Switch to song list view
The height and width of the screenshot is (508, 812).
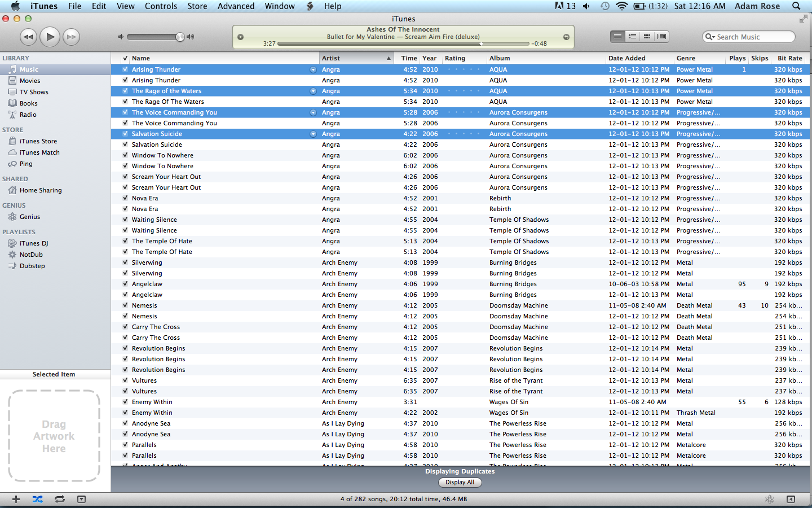pos(617,37)
